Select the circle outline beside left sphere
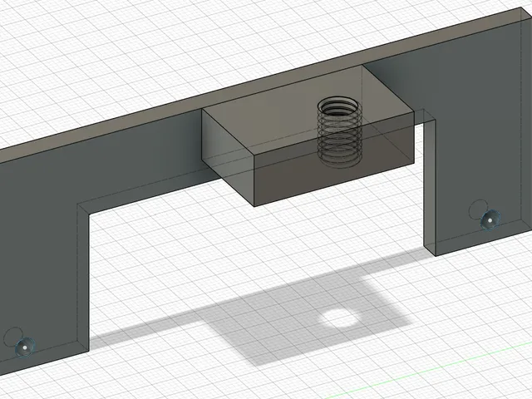Screen dimensions: 532x399 13,337
